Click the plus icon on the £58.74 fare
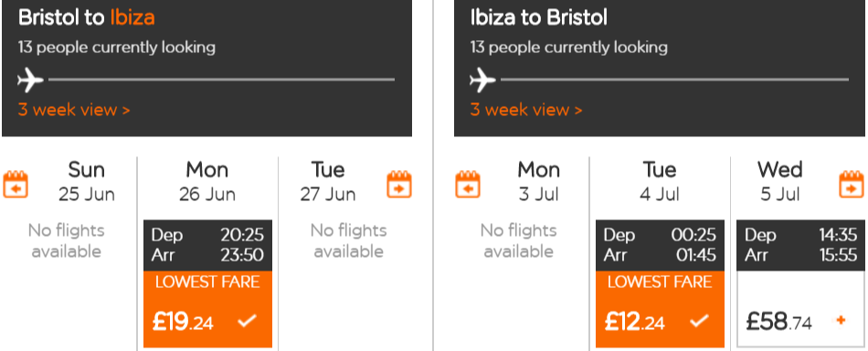The image size is (868, 351). (842, 320)
